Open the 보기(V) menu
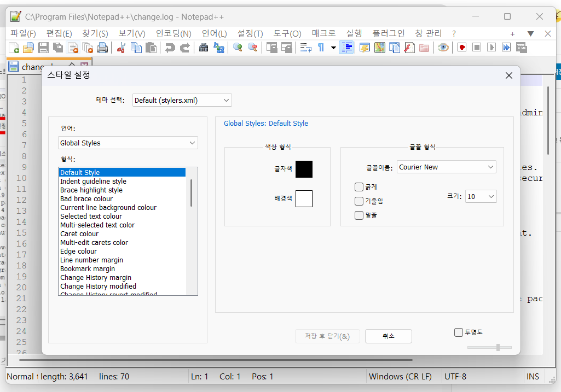Viewport: 561px width, 392px height. (x=132, y=33)
